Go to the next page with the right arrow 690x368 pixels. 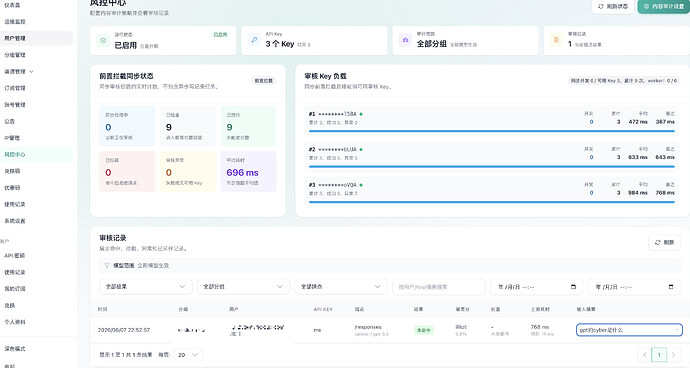(x=673, y=354)
